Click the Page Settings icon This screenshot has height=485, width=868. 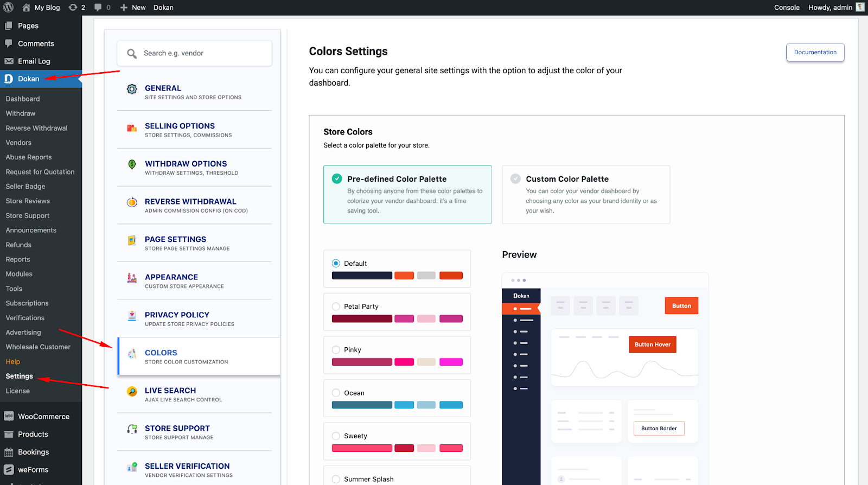[x=132, y=240]
